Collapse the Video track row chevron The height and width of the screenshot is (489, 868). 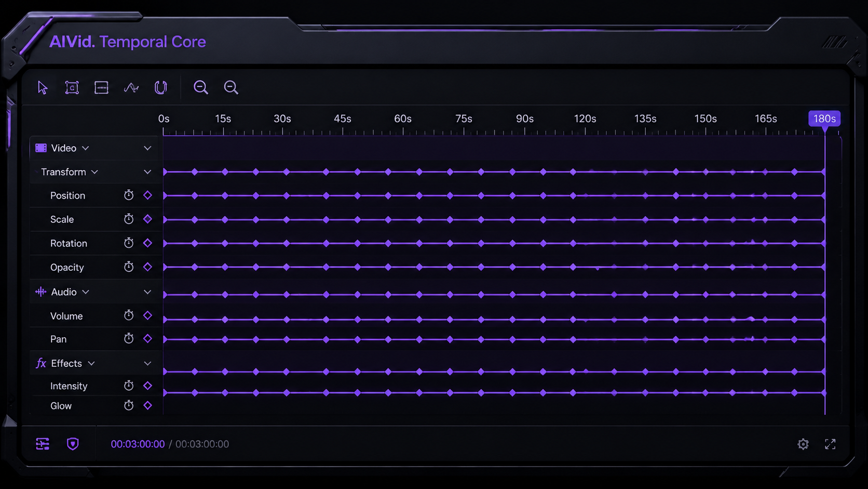click(147, 148)
